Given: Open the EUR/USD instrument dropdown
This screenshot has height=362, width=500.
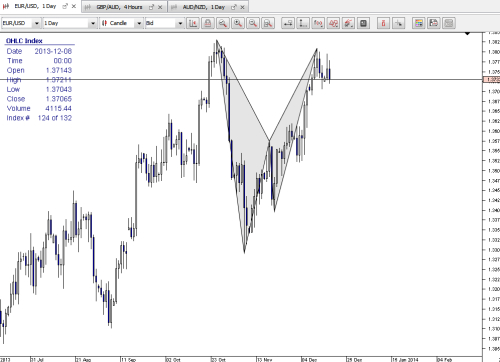Looking at the screenshot, I should tap(21, 23).
